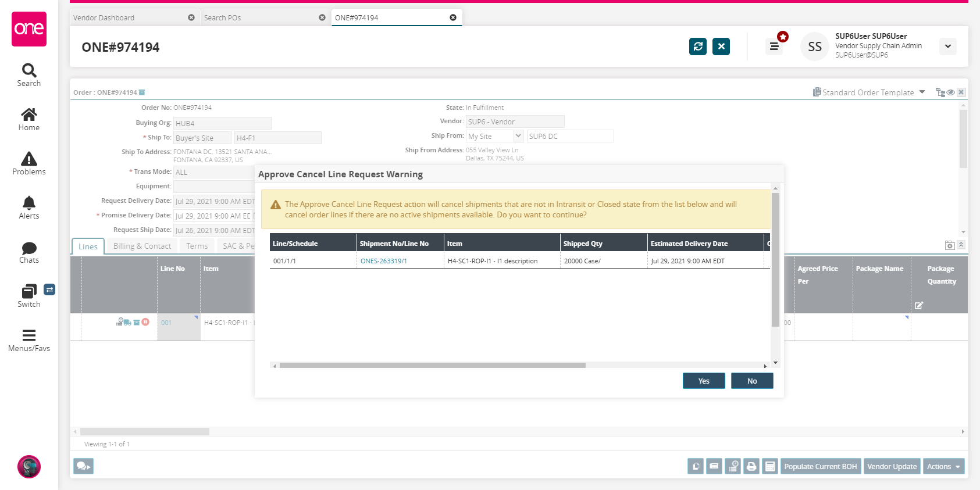Click the Estimated Delivery Date column header

point(705,244)
